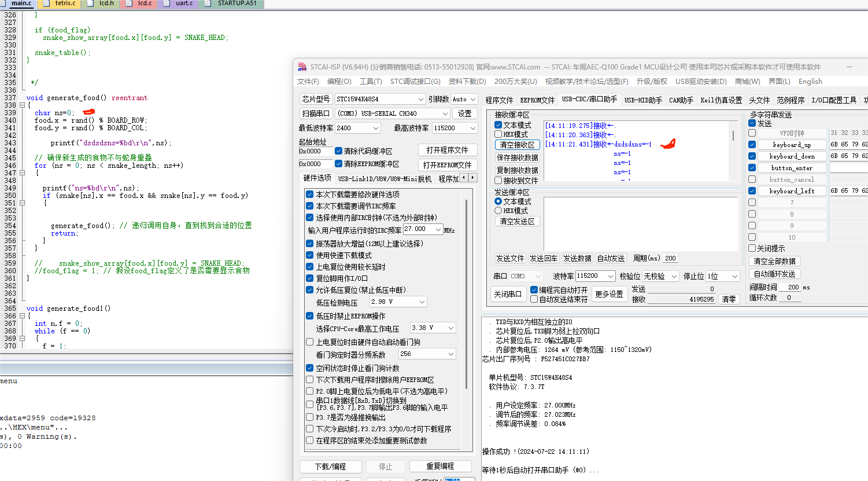This screenshot has width=868, height=481.
Task: Enable 自动发送结束符 checkbox
Action: tap(534, 299)
